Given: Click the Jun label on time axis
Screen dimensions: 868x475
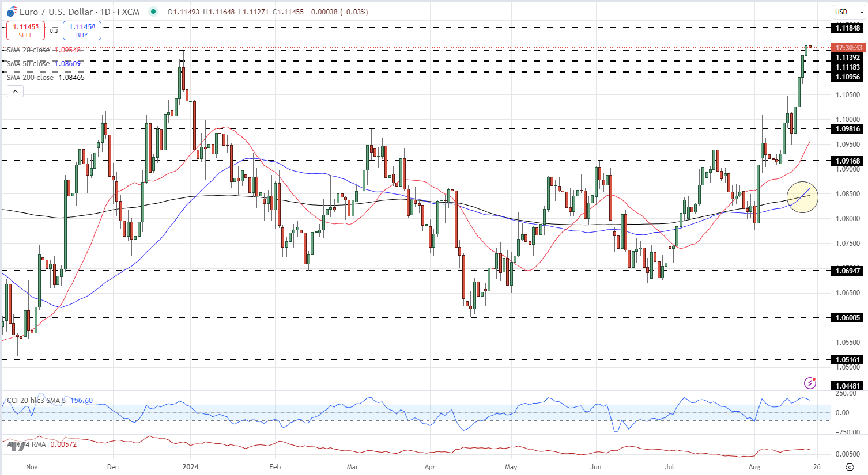Looking at the screenshot, I should [x=595, y=466].
